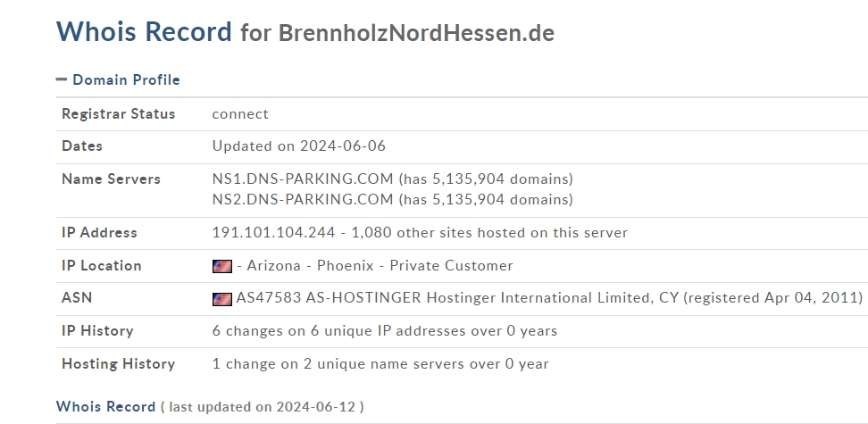Open NS2.DNS-PARKING.COM name server entry
The image size is (868, 424).
coord(303,199)
